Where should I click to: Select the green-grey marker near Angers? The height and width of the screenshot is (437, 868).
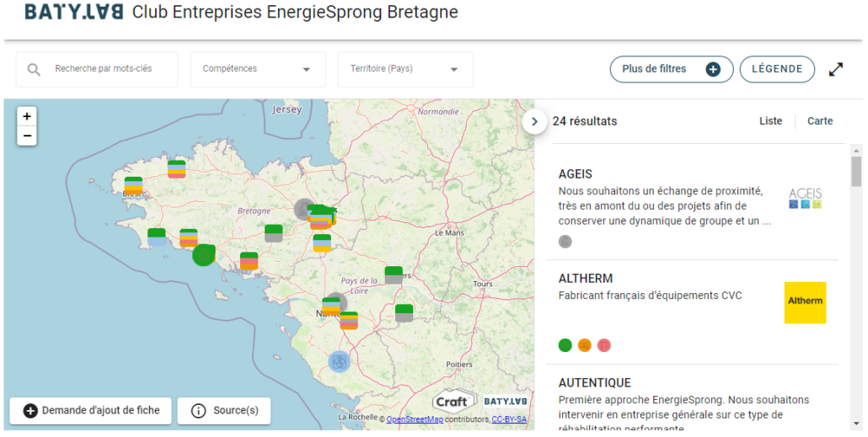pyautogui.click(x=394, y=275)
